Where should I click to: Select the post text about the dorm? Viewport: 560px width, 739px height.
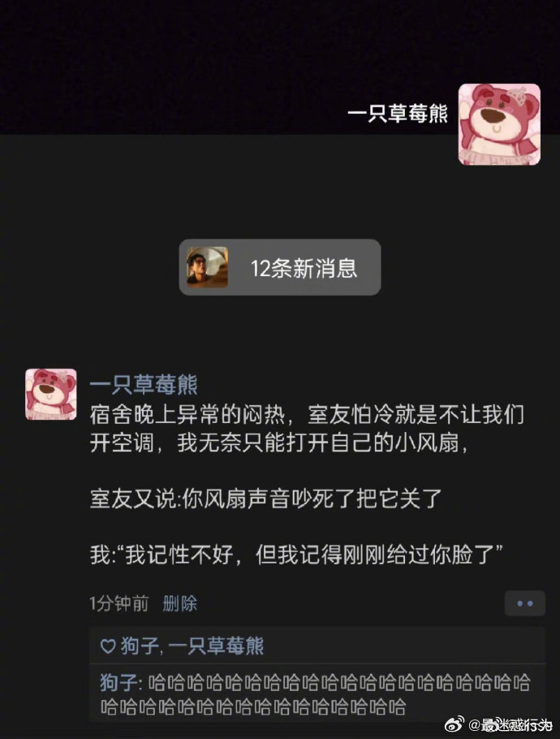point(307,429)
